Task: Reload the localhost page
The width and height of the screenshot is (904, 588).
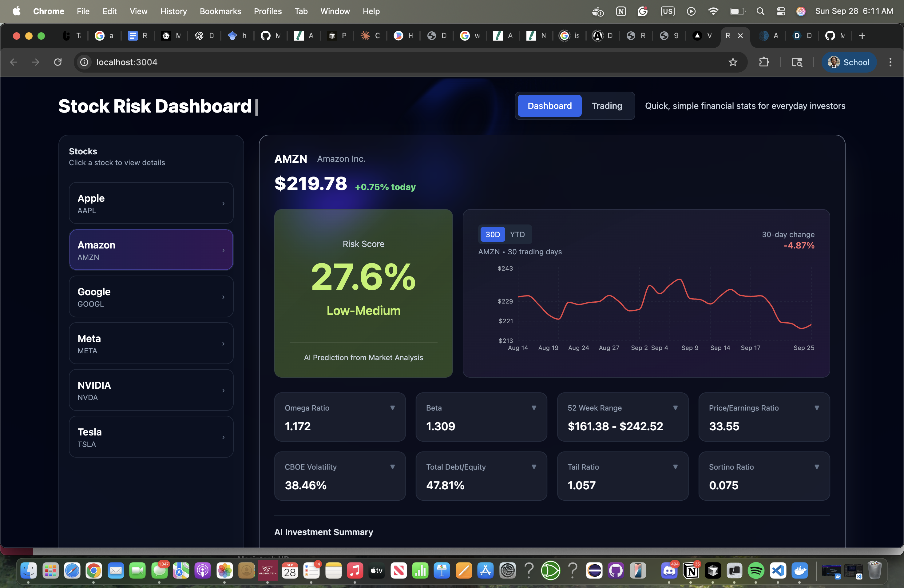Action: click(58, 62)
